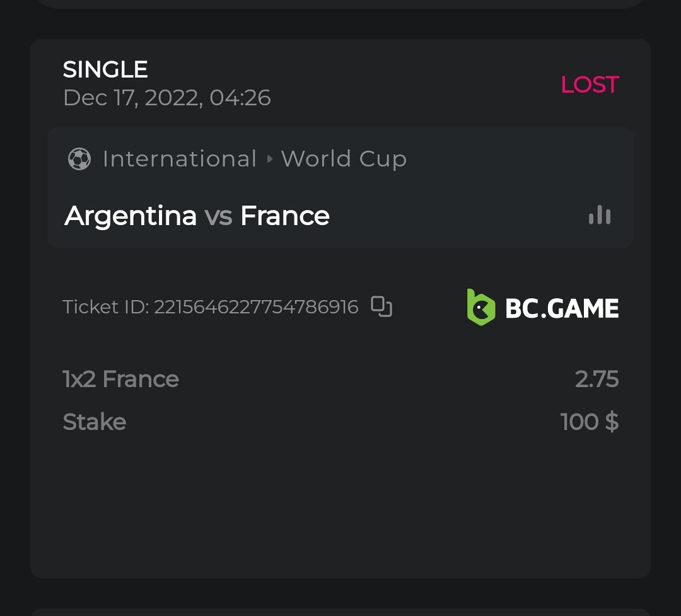The height and width of the screenshot is (616, 681).
Task: Click the Dec 17, 2022 bet date
Action: coord(166,98)
